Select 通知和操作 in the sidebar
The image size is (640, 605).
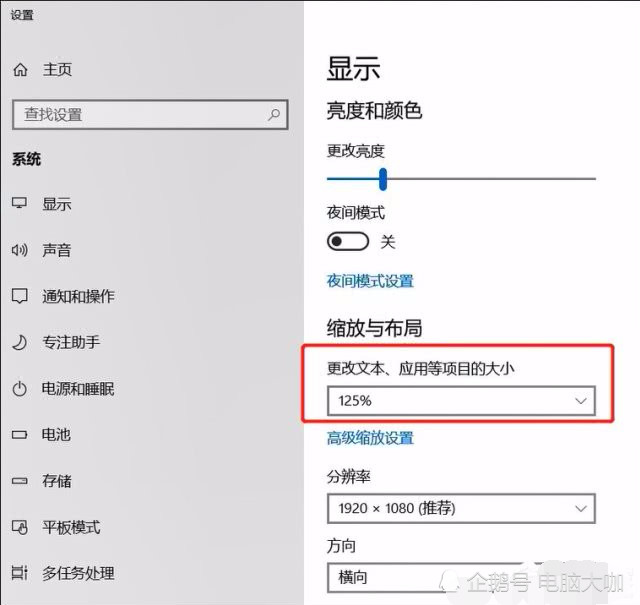pyautogui.click(x=78, y=296)
